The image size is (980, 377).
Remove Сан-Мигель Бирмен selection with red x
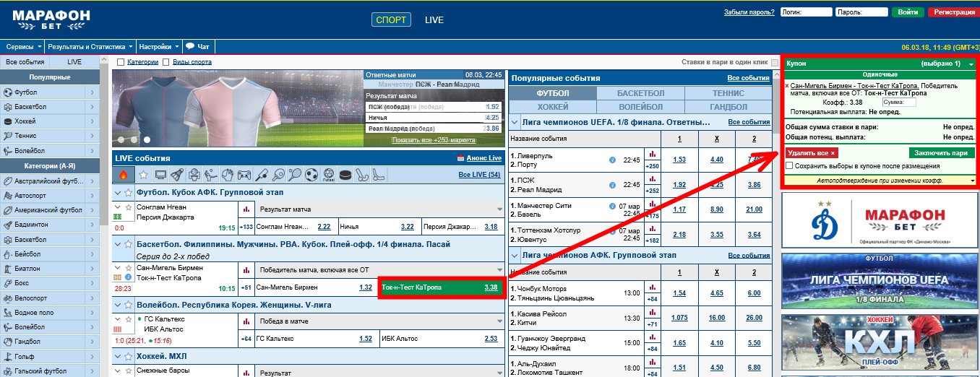coord(787,86)
